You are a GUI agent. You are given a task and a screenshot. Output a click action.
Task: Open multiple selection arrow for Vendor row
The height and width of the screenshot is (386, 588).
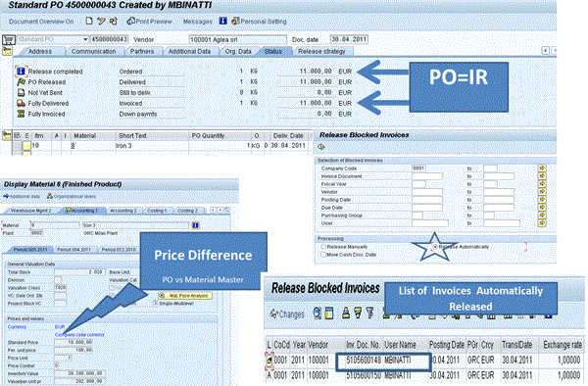coord(542,192)
